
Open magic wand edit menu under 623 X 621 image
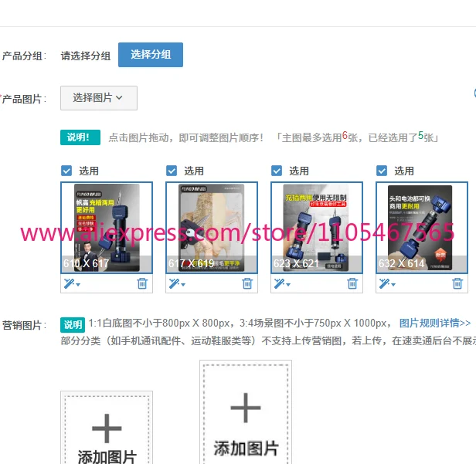(x=282, y=284)
